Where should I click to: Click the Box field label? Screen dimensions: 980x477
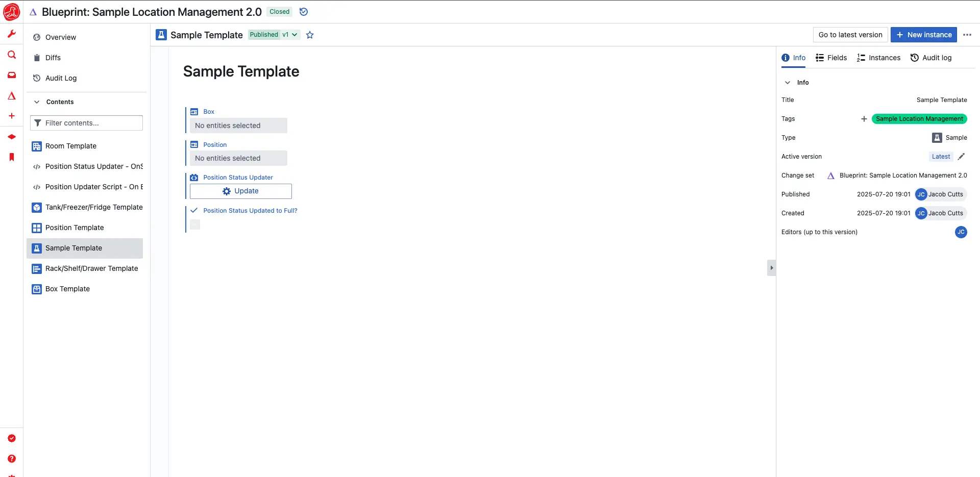click(209, 112)
